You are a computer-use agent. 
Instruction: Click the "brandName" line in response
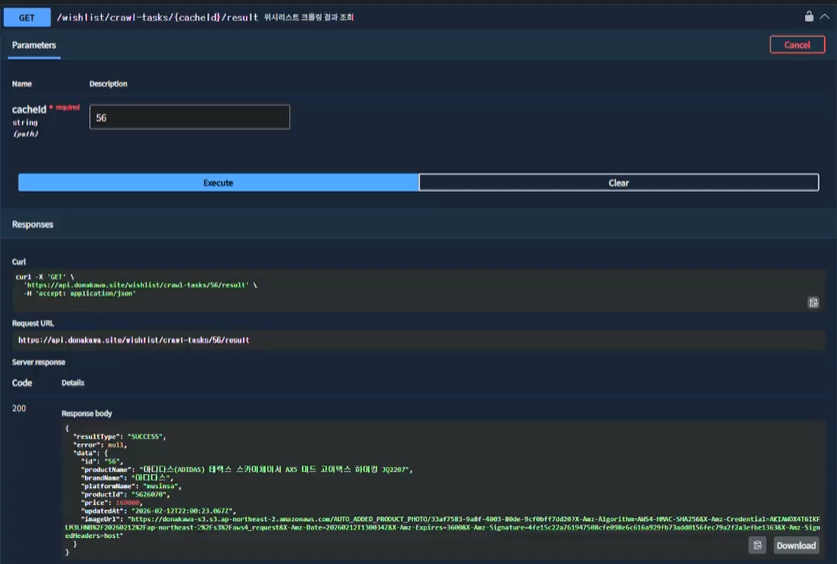coord(128,478)
